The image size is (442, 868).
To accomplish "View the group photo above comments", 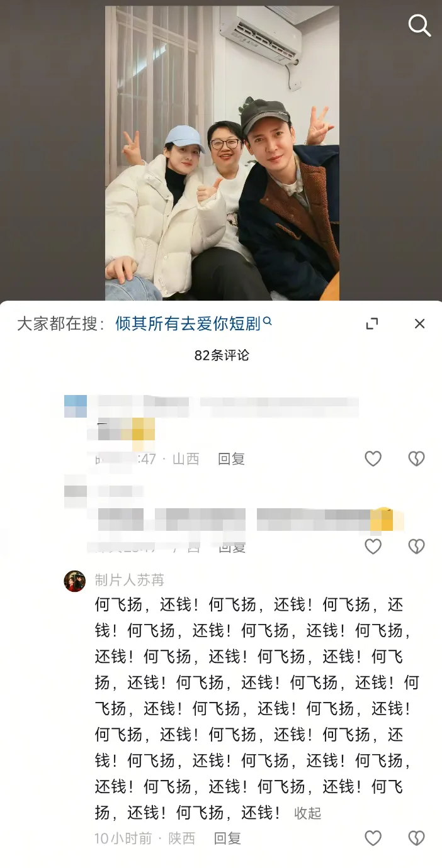I will coord(222,153).
